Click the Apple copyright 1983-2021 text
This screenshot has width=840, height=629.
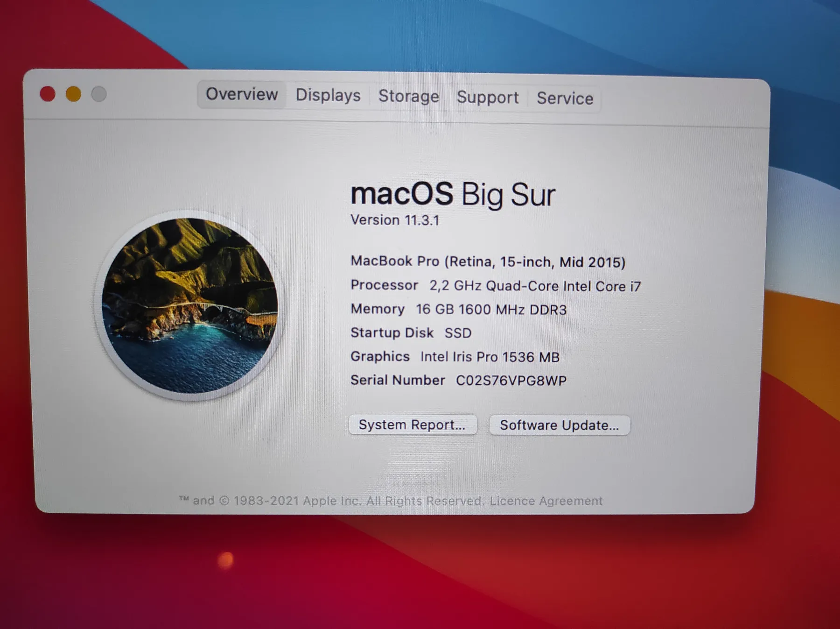tap(332, 501)
